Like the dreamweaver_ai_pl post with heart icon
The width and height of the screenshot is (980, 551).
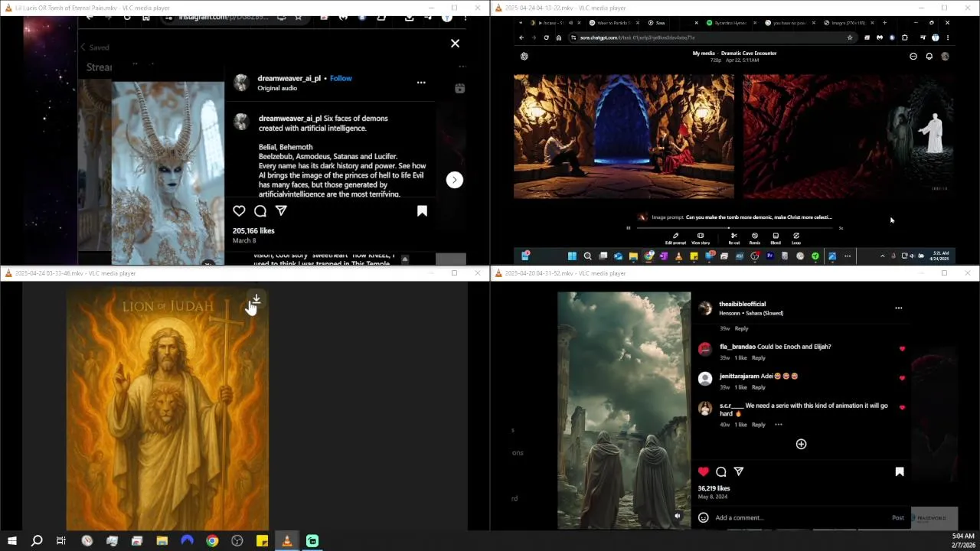coord(239,211)
